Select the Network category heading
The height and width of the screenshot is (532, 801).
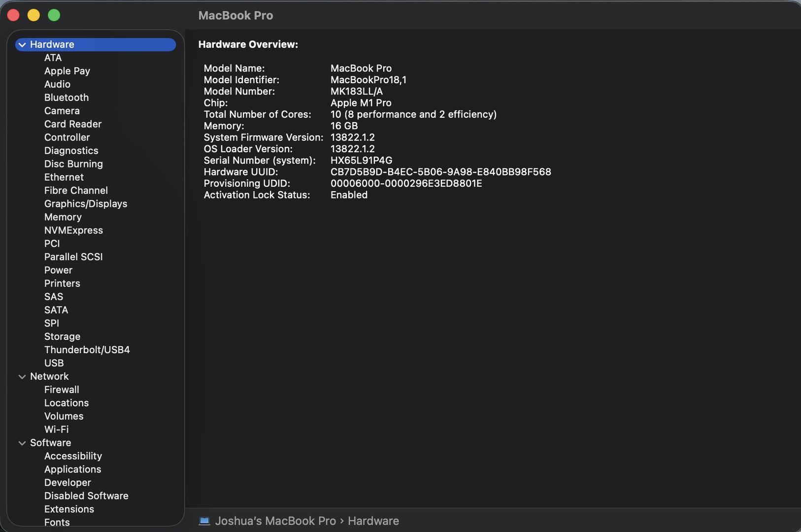49,376
